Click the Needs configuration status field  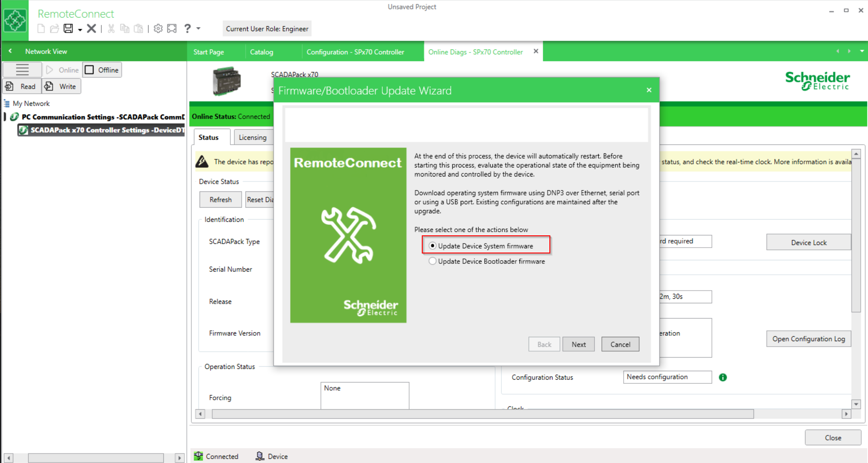pyautogui.click(x=667, y=377)
